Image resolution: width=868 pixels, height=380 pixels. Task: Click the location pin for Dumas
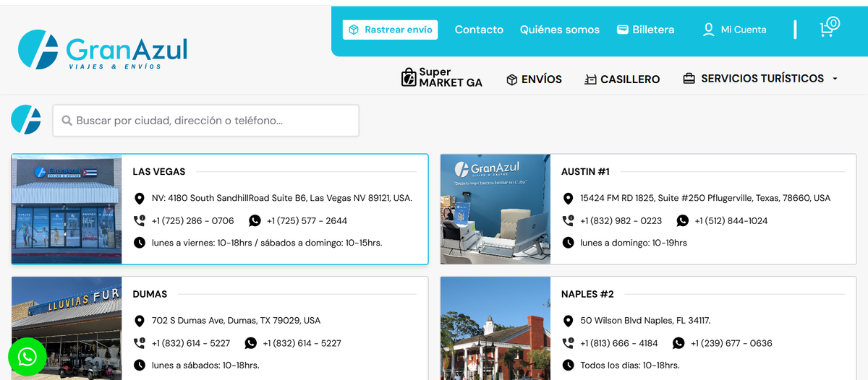point(140,321)
